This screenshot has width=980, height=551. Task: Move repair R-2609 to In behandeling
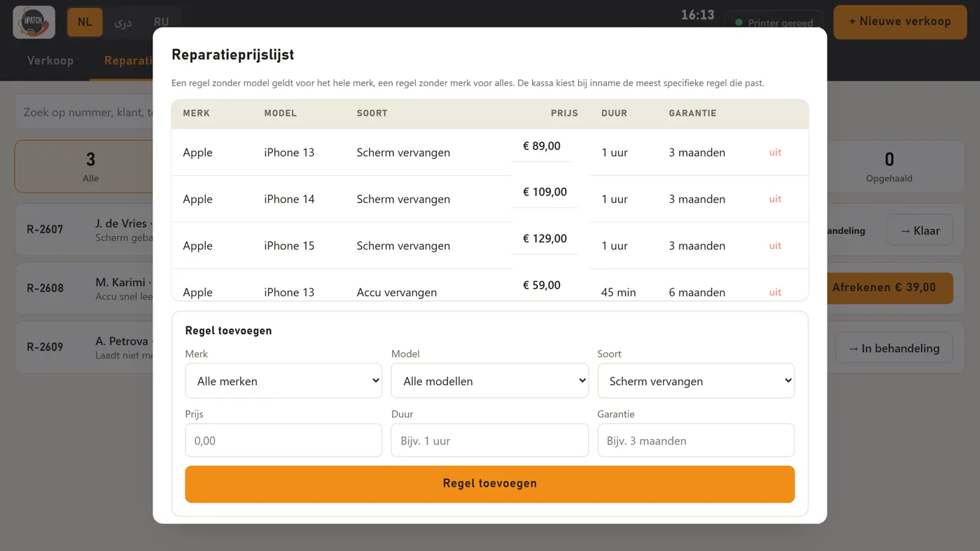(x=894, y=348)
